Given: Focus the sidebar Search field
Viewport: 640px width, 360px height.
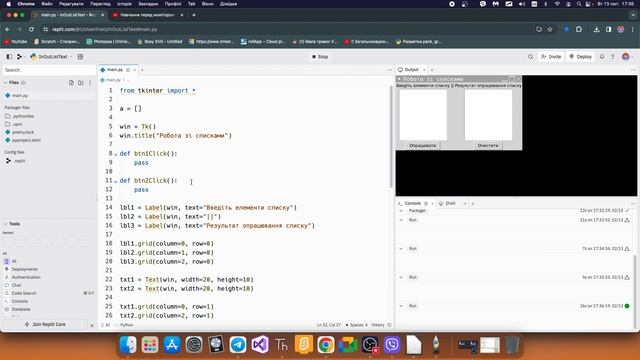Looking at the screenshot, I should pyautogui.click(x=49, y=70).
